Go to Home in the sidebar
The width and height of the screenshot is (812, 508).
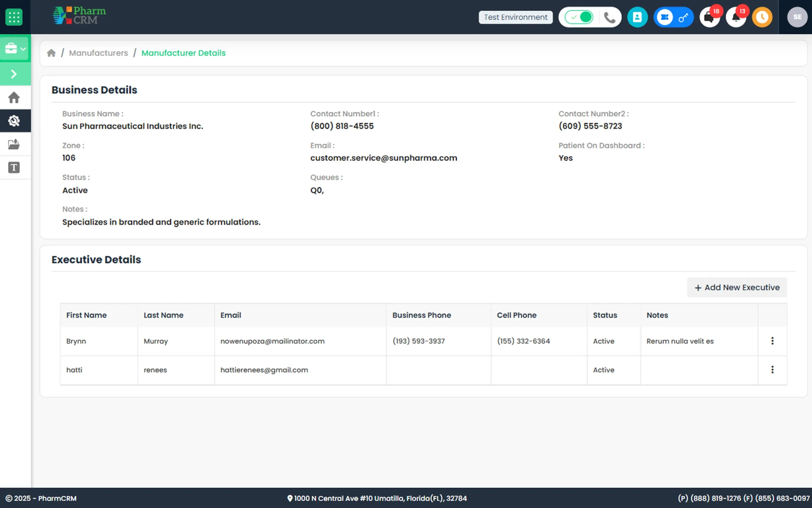pos(14,97)
